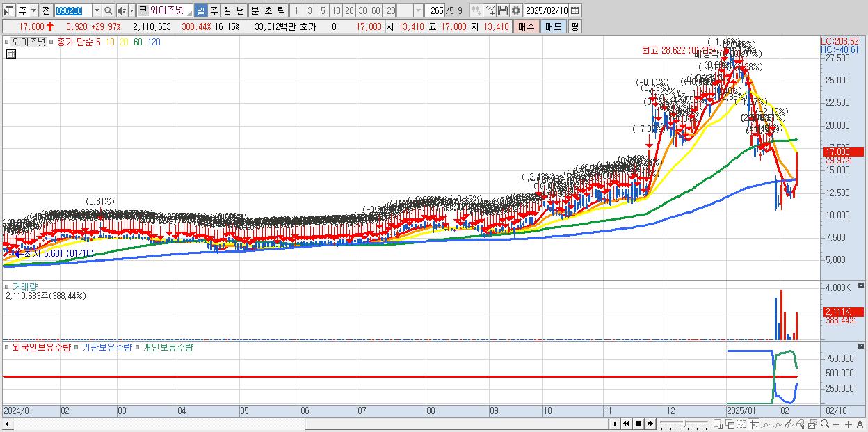Viewport: 868px width, 432px height.
Task: Click the overlapping windows icon
Action: (730, 424)
